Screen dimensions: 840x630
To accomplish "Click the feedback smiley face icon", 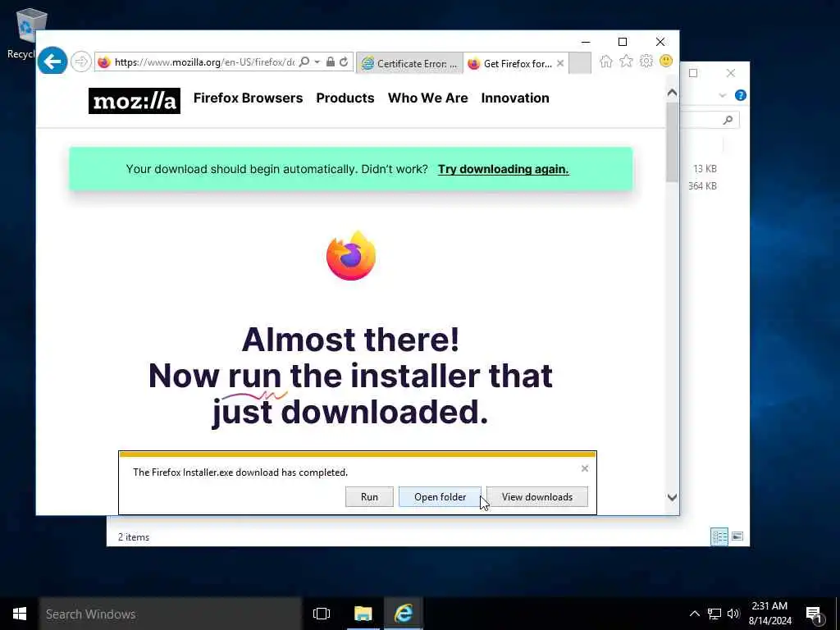I will tap(666, 61).
